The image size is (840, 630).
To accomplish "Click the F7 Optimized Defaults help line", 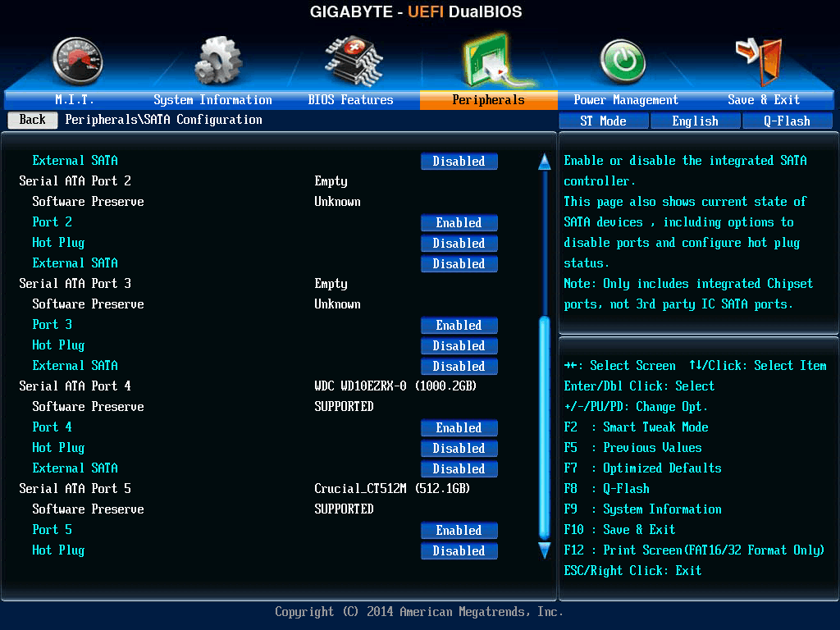I will click(x=643, y=468).
